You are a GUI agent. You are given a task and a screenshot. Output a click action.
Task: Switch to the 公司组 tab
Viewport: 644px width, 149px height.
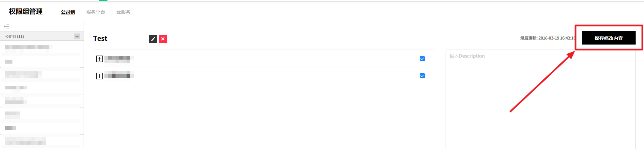point(68,12)
